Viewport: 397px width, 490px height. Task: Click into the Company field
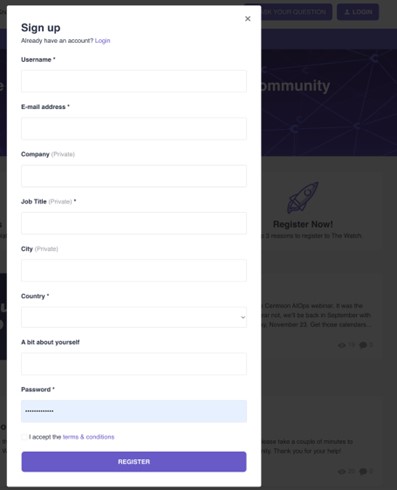tap(134, 176)
